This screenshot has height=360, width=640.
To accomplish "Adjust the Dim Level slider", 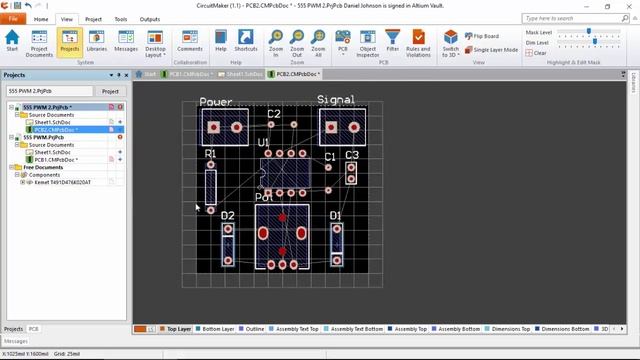I will [x=595, y=42].
